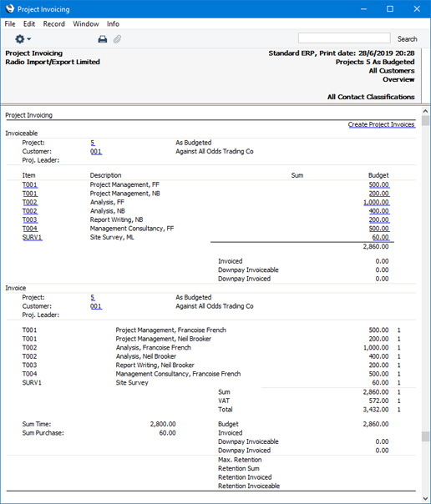The width and height of the screenshot is (431, 504).
Task: Open the Record menu
Action: [x=54, y=24]
